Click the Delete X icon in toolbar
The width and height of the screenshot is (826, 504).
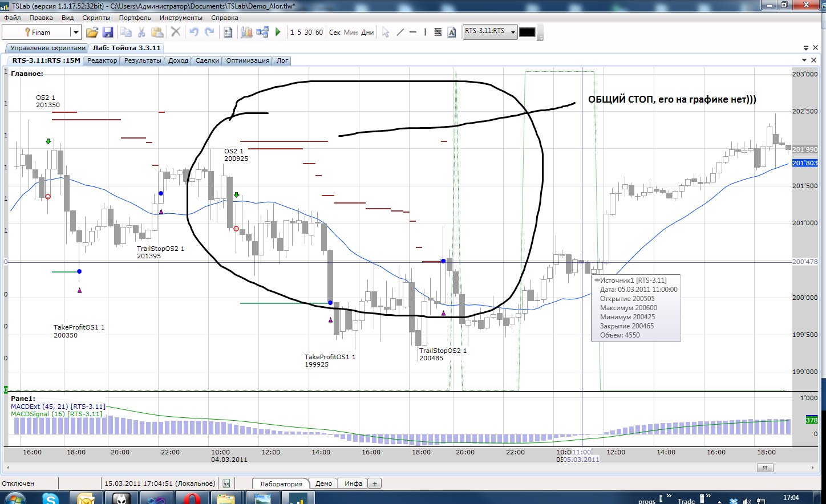click(176, 32)
